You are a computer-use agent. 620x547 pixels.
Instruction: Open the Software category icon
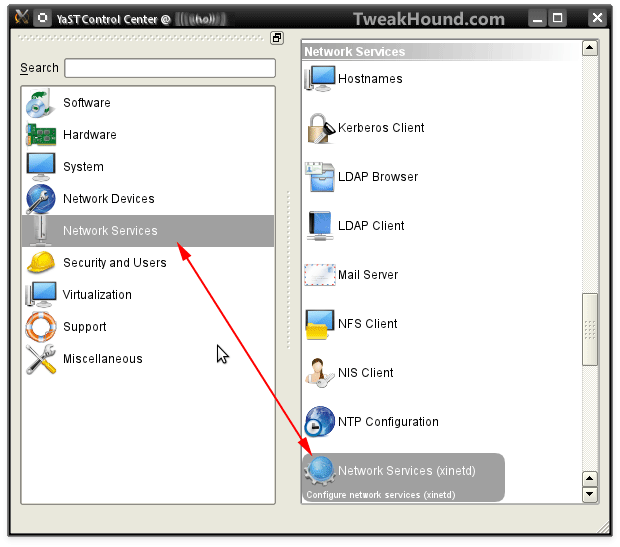(x=40, y=103)
